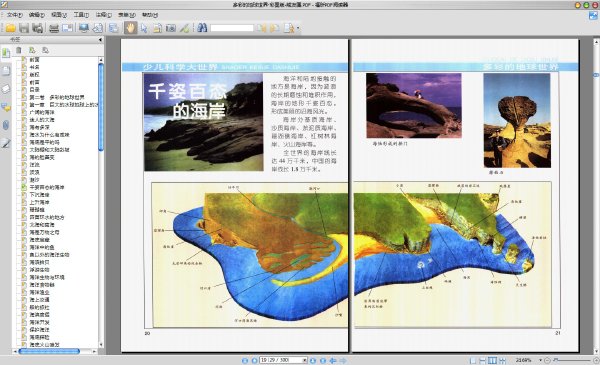
Task: Open the Attachments paperclip panel
Action: 6,125
